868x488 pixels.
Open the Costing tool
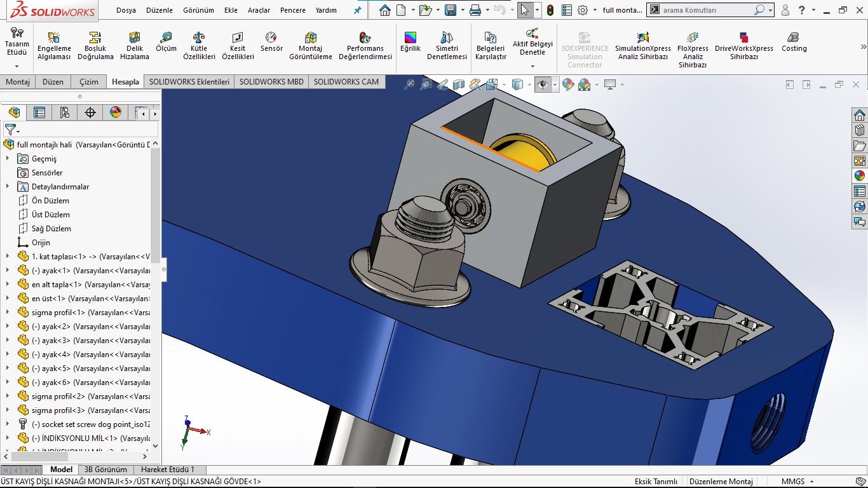[x=794, y=42]
